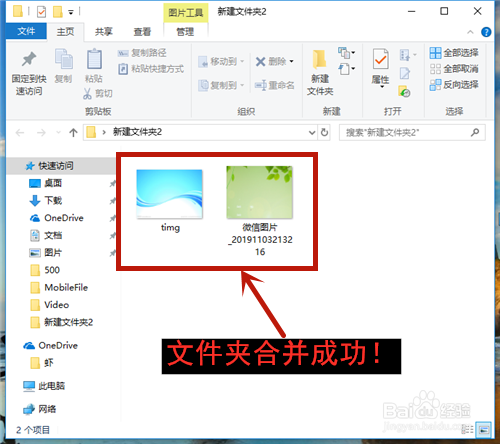Image resolution: width=500 pixels, height=444 pixels.
Task: Click the Back navigation arrow
Action: tap(20, 133)
